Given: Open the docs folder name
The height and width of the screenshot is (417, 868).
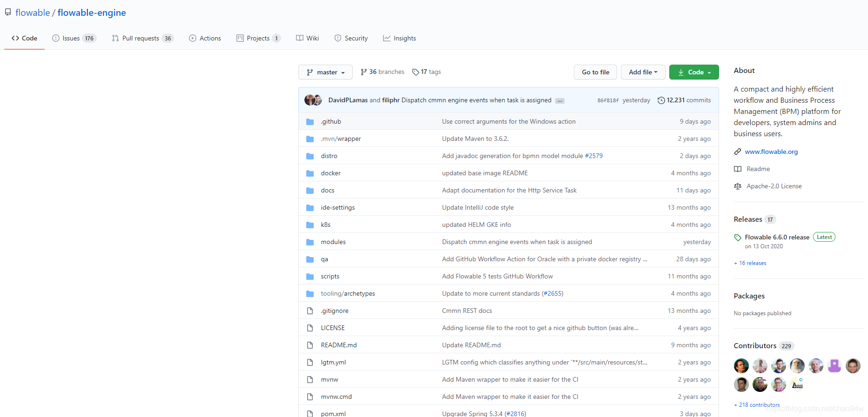Looking at the screenshot, I should pyautogui.click(x=328, y=191).
